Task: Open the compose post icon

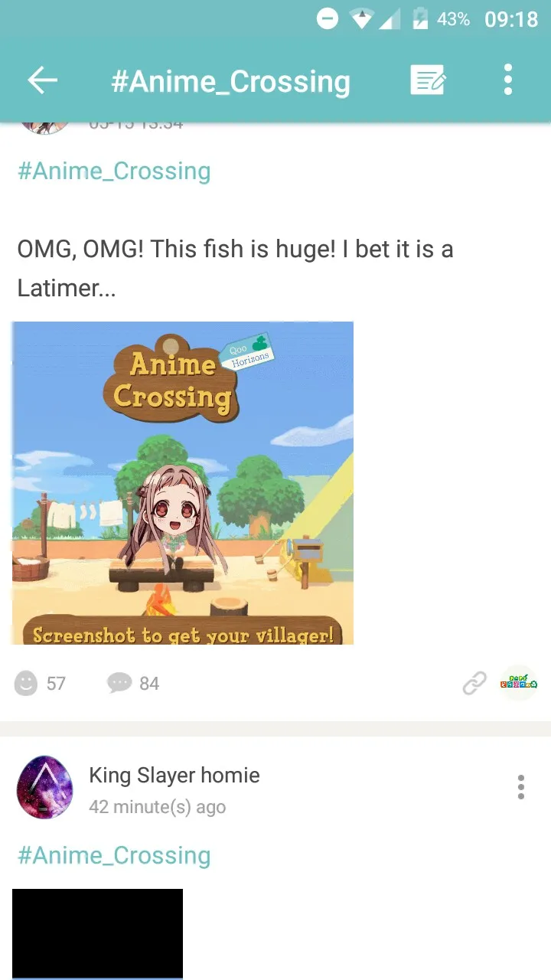Action: click(428, 80)
